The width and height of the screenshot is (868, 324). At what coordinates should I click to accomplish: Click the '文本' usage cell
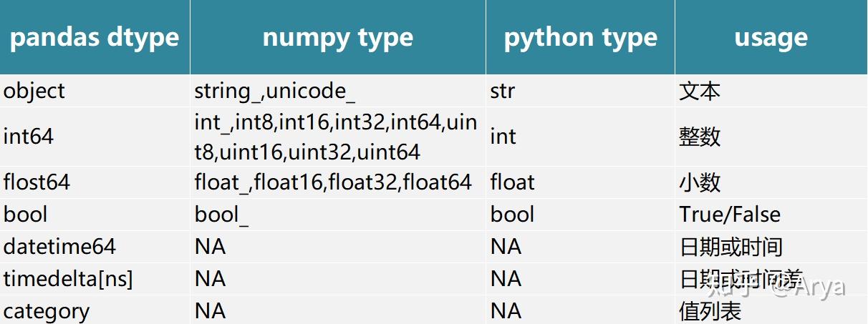(x=771, y=91)
